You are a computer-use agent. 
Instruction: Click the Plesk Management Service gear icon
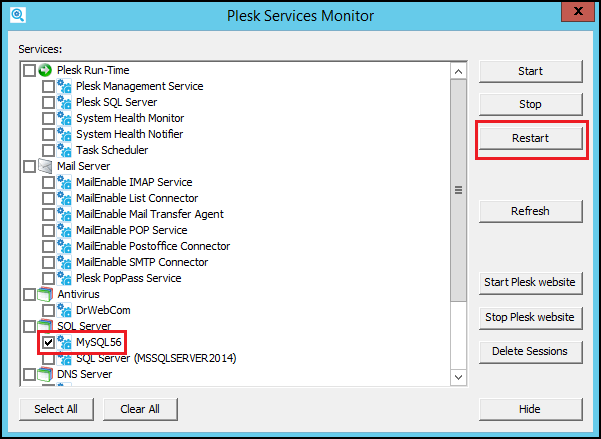65,86
